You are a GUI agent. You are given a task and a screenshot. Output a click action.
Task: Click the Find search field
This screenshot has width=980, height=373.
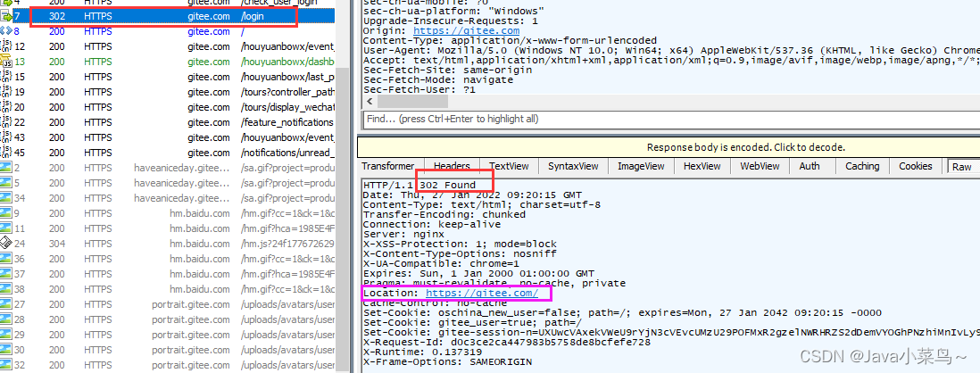tap(671, 119)
